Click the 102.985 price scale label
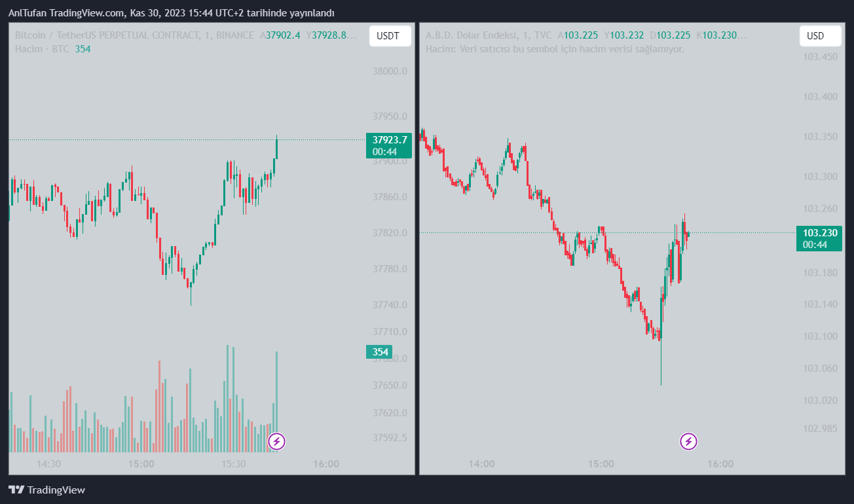This screenshot has height=504, width=854. click(x=819, y=428)
